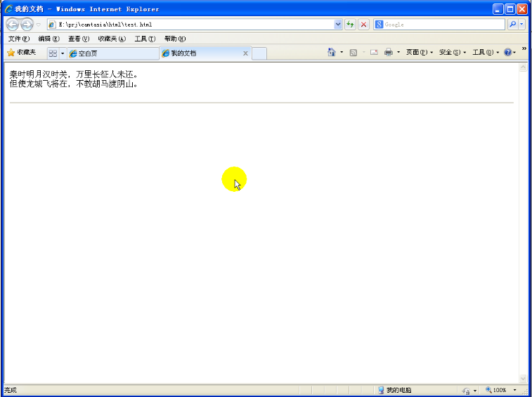This screenshot has height=397, width=532.
Task: Open the Quick Tabs grid view
Action: coord(53,53)
